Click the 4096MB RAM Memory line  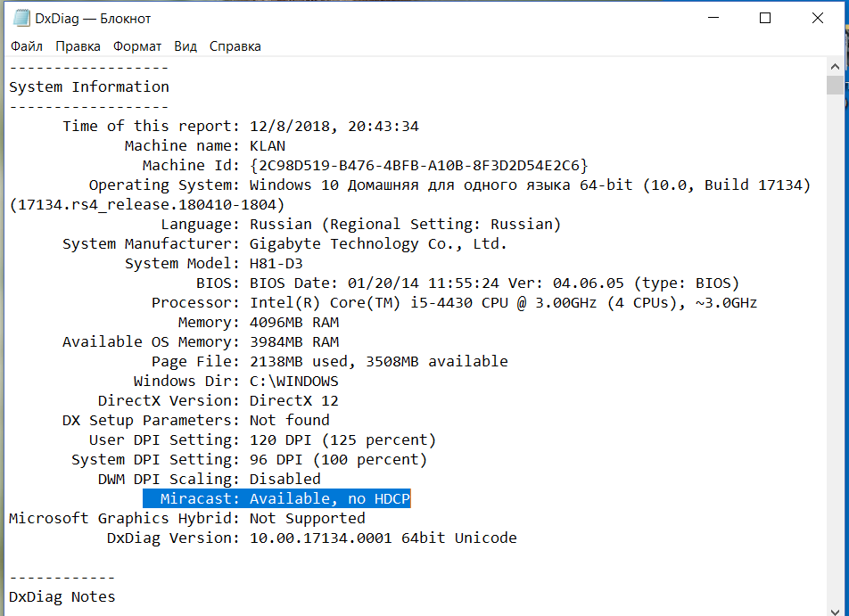coord(293,323)
